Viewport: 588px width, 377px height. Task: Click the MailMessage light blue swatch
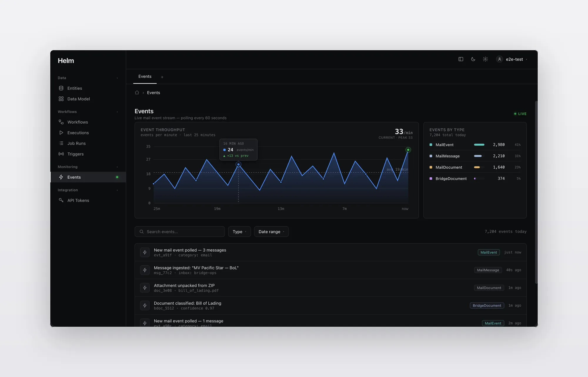431,156
